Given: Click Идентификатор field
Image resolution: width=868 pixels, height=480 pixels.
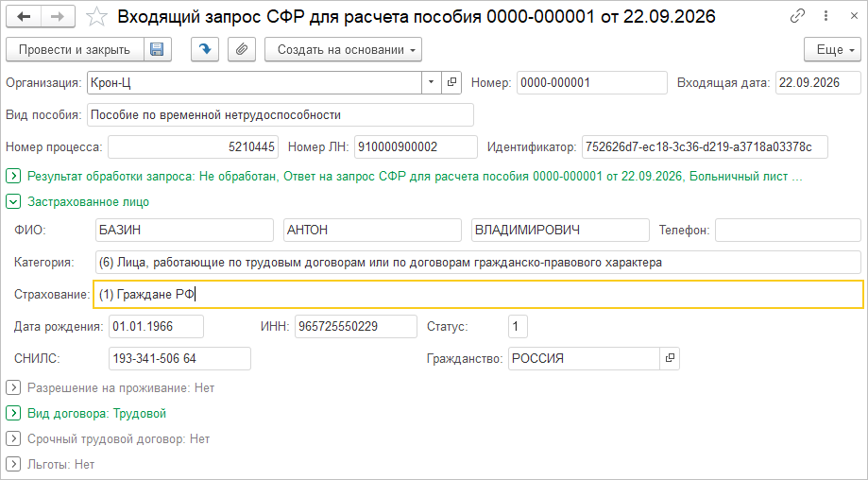Looking at the screenshot, I should pos(705,146).
